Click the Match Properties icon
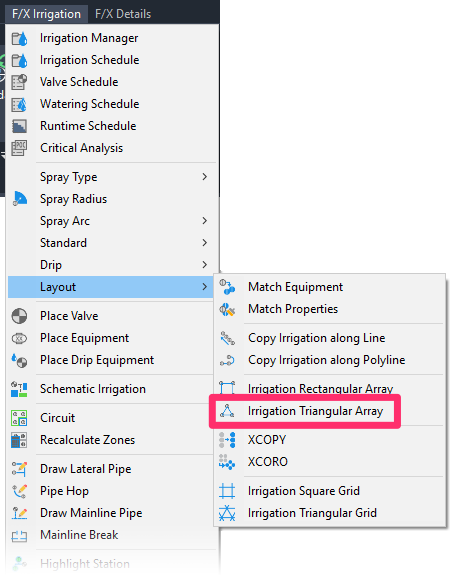The width and height of the screenshot is (450, 575). (x=227, y=310)
